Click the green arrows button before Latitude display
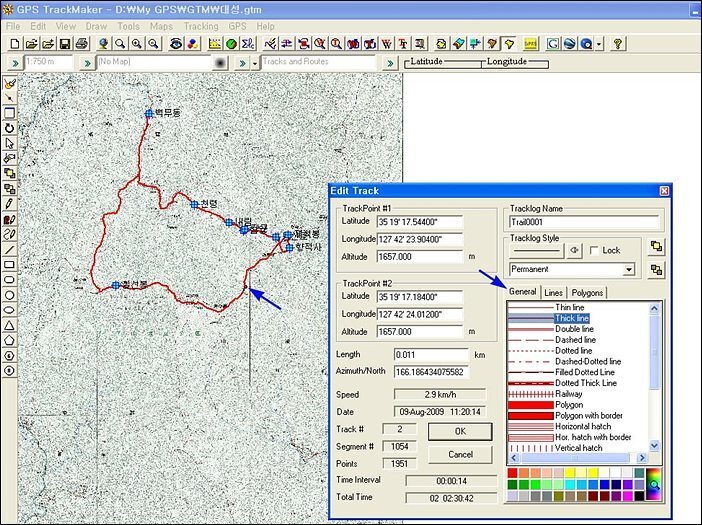This screenshot has width=702, height=525. 390,63
